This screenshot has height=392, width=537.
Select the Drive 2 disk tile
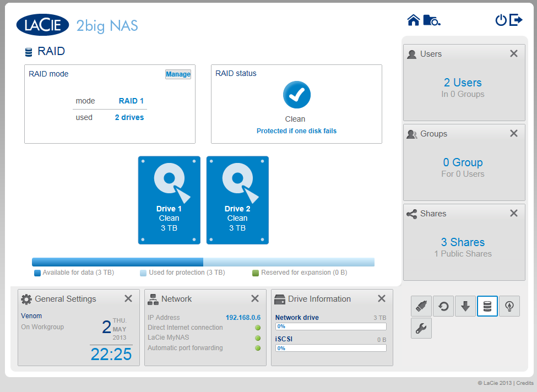pyautogui.click(x=237, y=200)
